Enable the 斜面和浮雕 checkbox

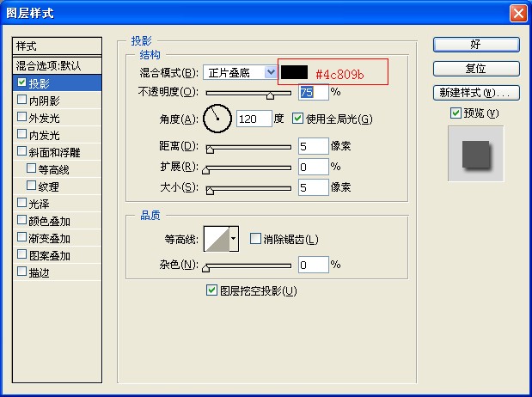pyautogui.click(x=21, y=151)
